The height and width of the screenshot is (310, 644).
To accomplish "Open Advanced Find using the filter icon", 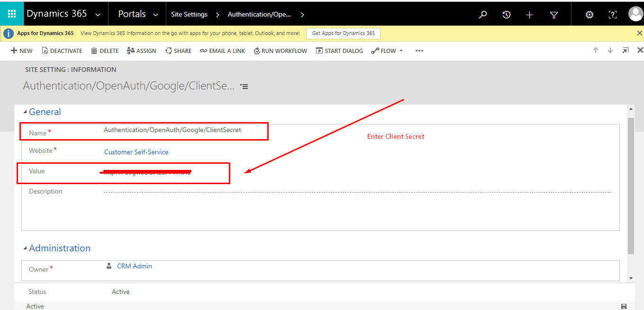I will click(x=553, y=15).
